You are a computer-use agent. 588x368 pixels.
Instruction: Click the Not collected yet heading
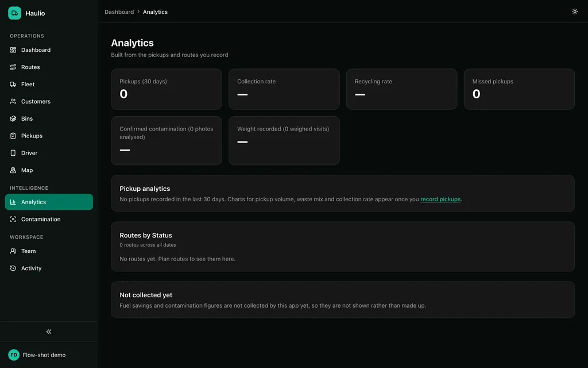146,295
